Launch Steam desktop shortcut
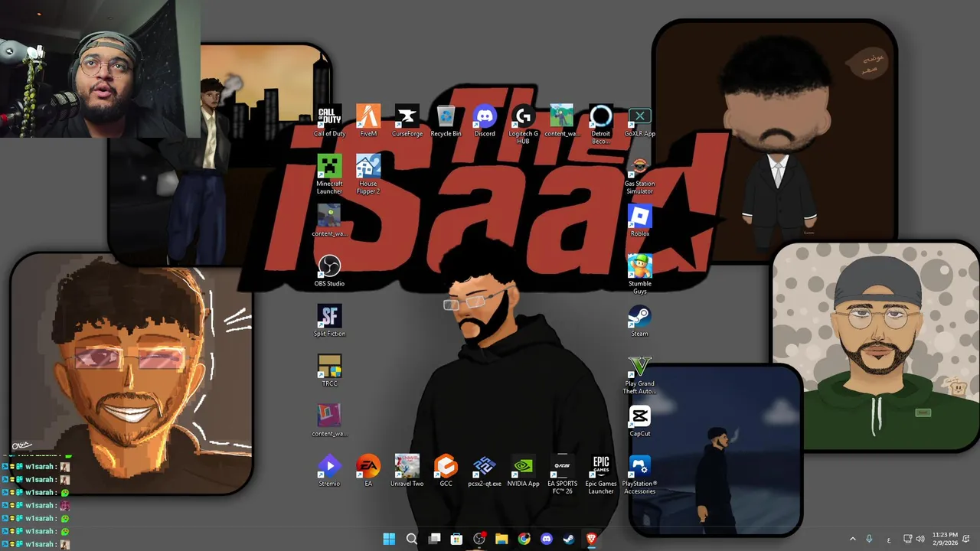980x551 pixels. click(639, 321)
